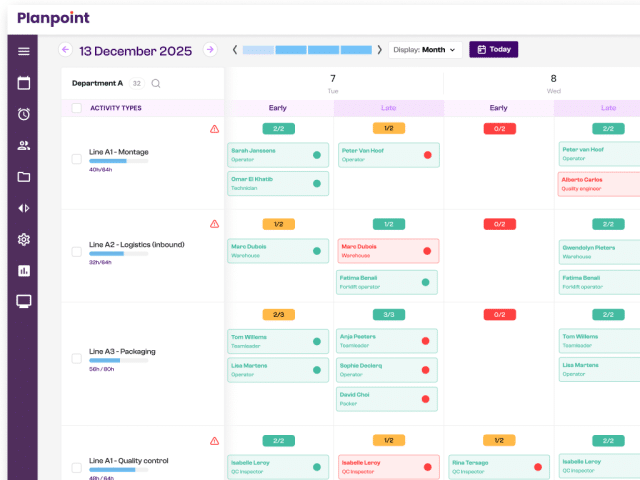
Task: Open the settings gear in sidebar
Action: click(x=23, y=239)
